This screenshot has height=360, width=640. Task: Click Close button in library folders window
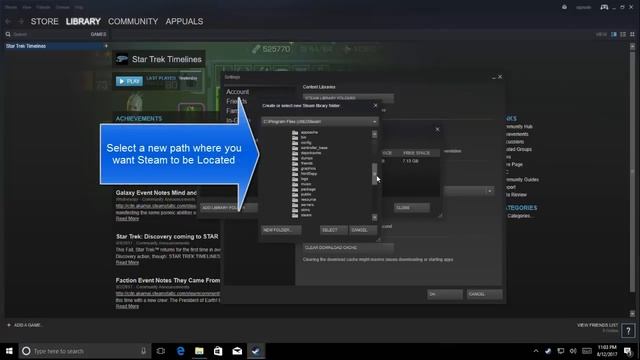point(411,208)
